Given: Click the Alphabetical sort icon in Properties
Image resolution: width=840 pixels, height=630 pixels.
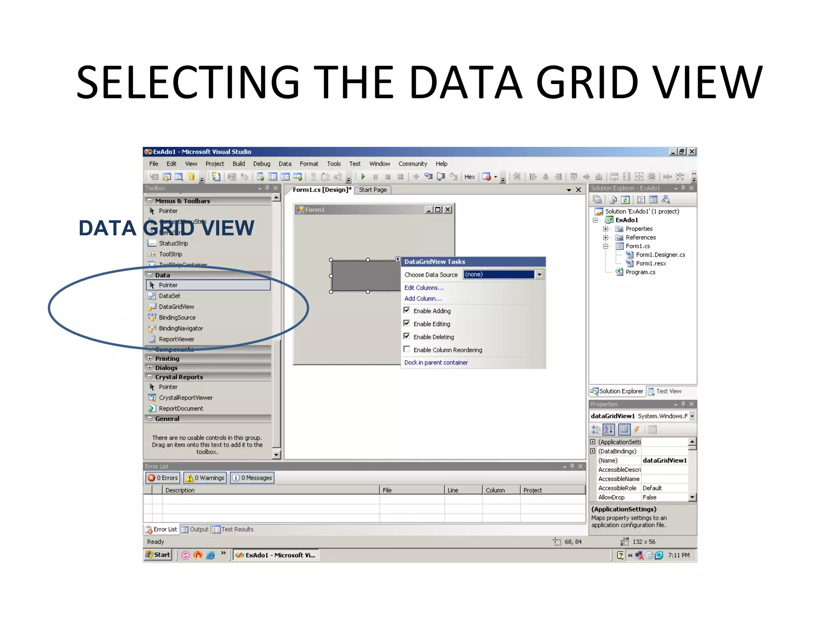Looking at the screenshot, I should click(x=609, y=429).
